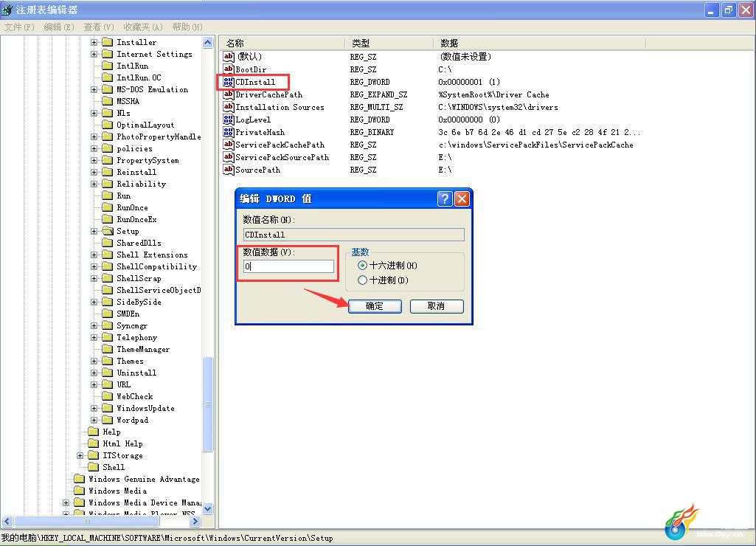Click the Shell folder icon
Screen dimensions: 756x546
click(x=94, y=467)
